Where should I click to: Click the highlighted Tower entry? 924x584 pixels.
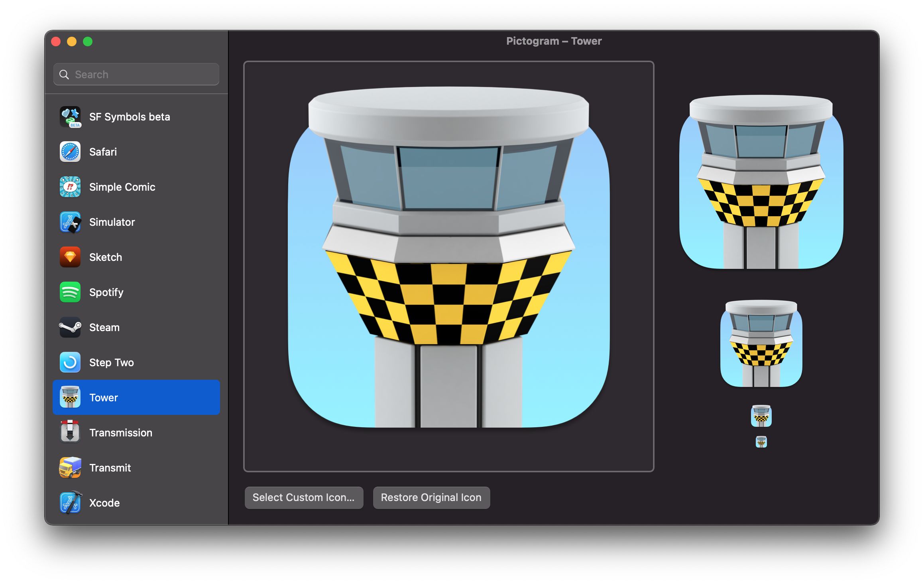tap(136, 397)
